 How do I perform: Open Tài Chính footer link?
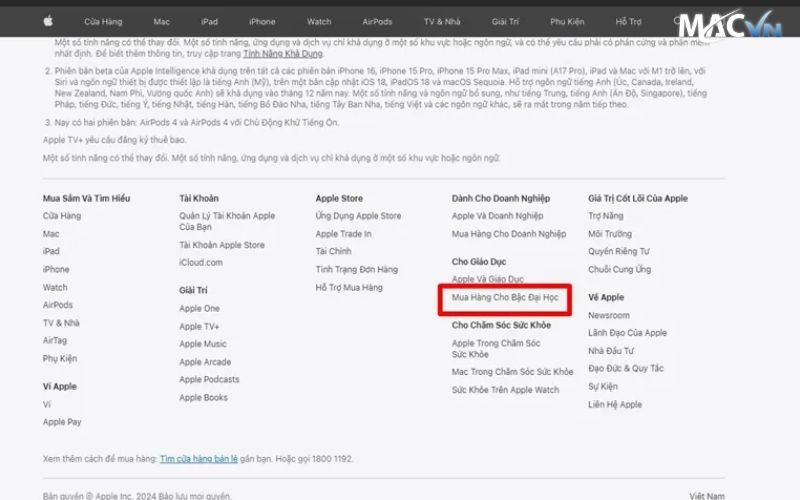(x=333, y=252)
